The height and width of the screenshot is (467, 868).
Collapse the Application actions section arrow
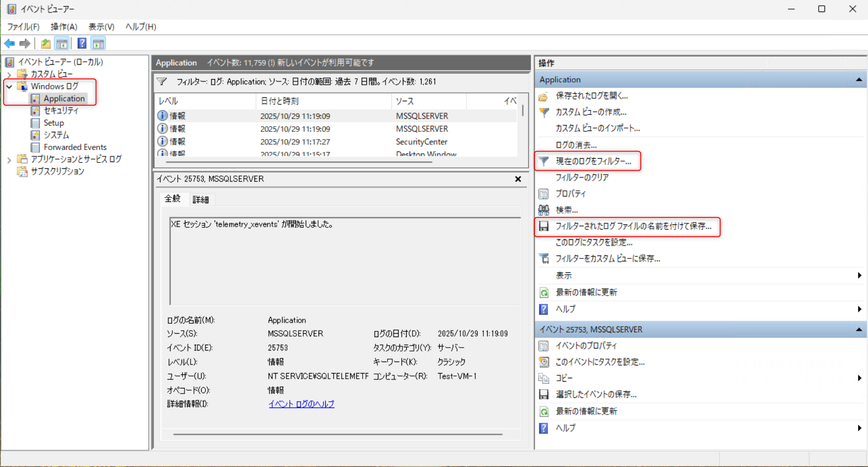click(x=858, y=80)
